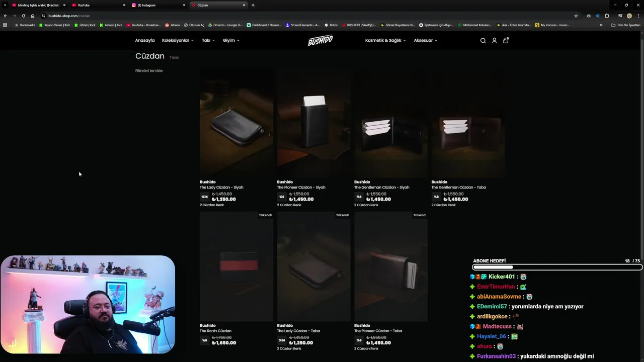This screenshot has height=362, width=644.
Task: Expand the Giyim dropdown menu
Action: (x=231, y=41)
